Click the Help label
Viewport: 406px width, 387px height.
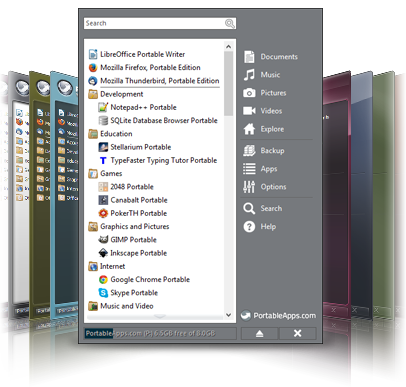268,227
